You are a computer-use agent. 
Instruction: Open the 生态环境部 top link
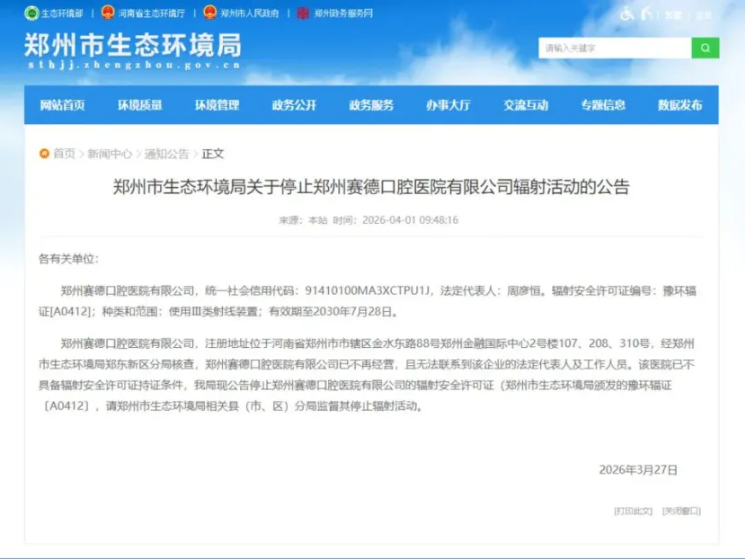coord(62,13)
